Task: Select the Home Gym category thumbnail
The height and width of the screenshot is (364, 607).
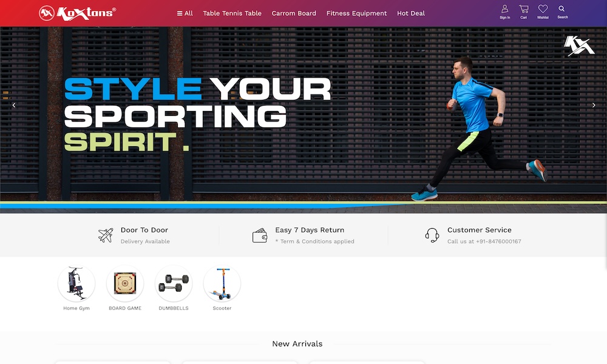Action: pos(76,283)
